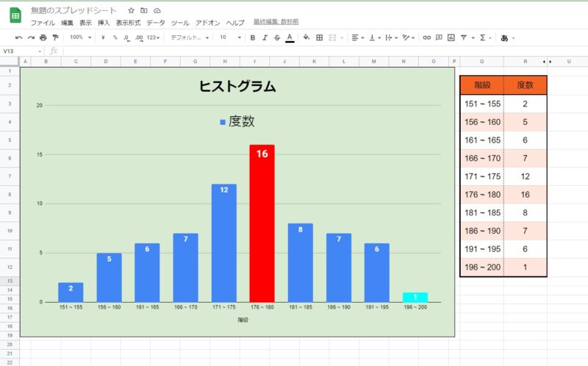Click the 最終編集 last edit link
Screen dimensions: 588x366
[x=276, y=23]
